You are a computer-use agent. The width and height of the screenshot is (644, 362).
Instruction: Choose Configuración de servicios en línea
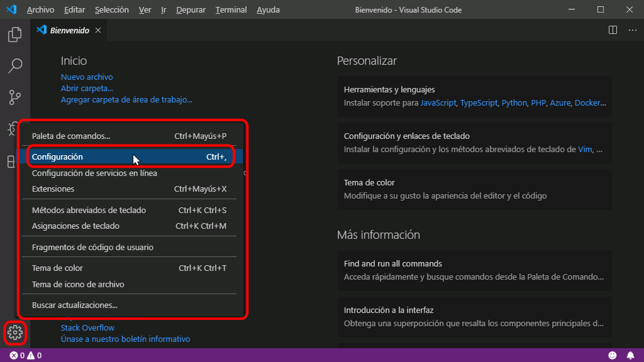point(129,173)
